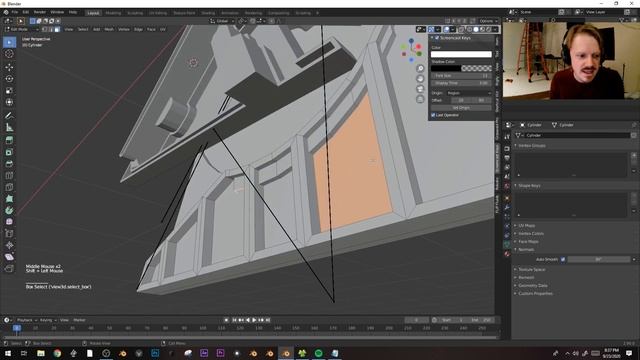Click the viewport zoom gizmo icon
Screen dimensions: 640x360
(x=420, y=69)
